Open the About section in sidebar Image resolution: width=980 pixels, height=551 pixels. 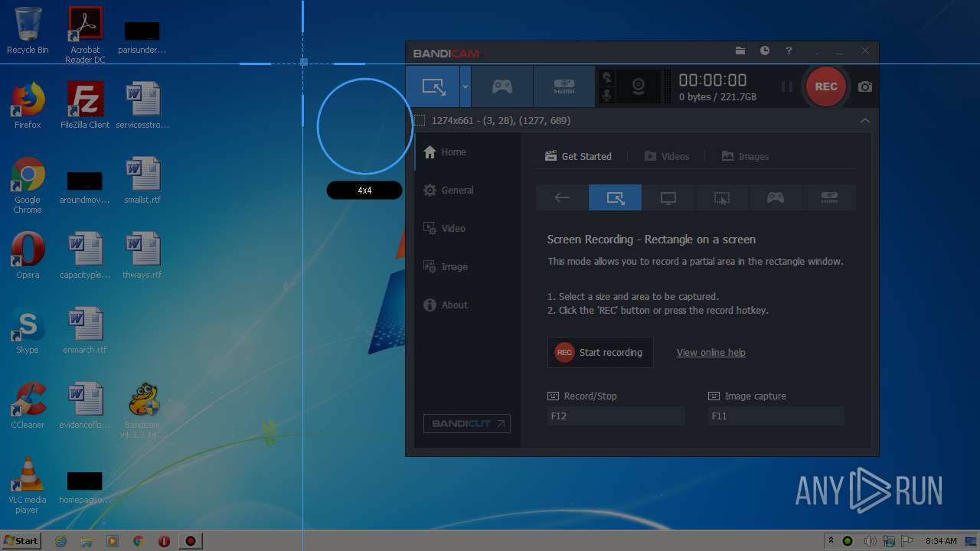(467, 305)
